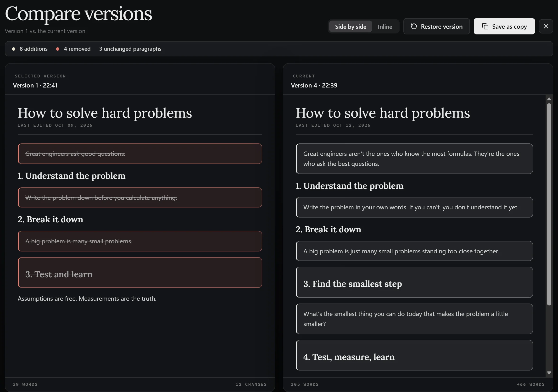Click 'LAST EDITED OCT 09, 2026' label
The image size is (558, 392).
[x=55, y=125]
